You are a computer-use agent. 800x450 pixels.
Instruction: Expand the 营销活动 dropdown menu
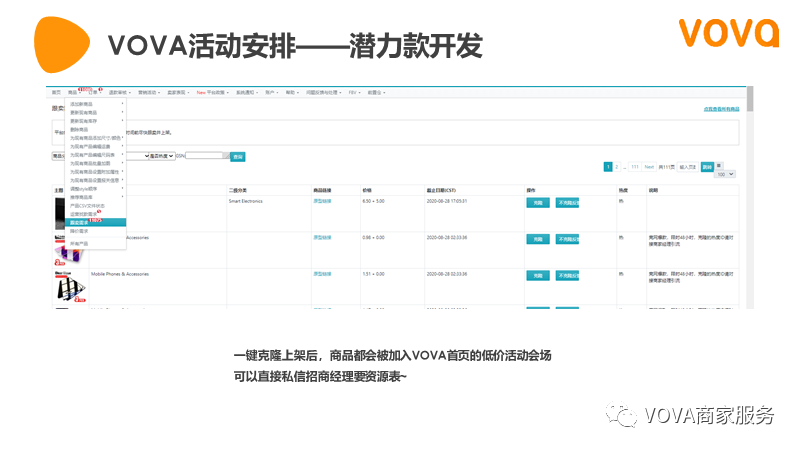pyautogui.click(x=147, y=92)
